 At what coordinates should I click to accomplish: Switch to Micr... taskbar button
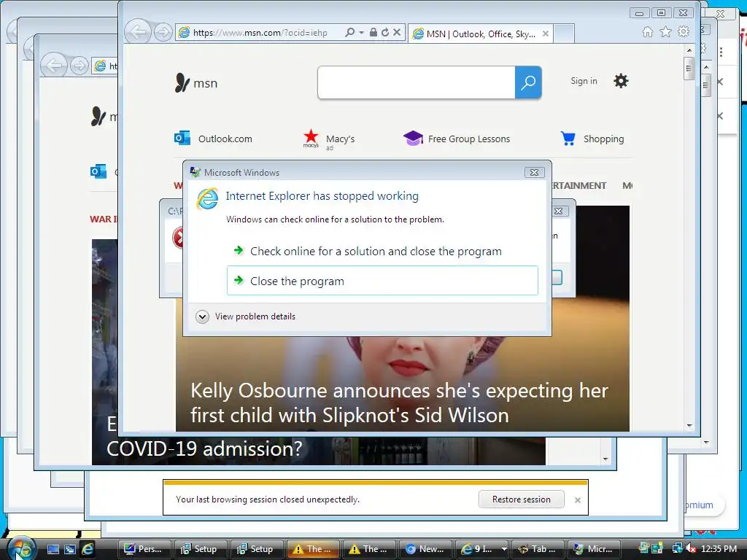594,549
